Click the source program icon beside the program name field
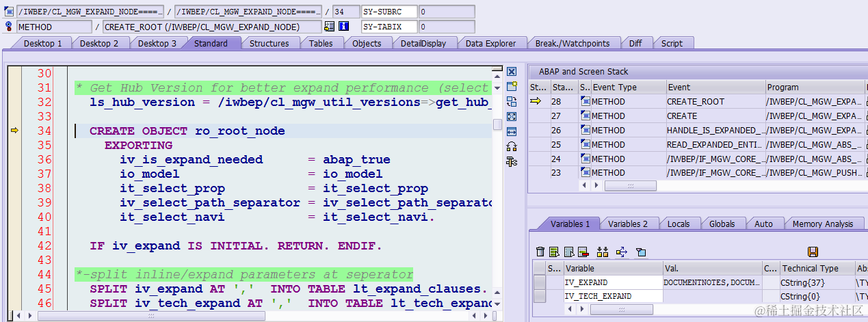868x322 pixels. pos(9,12)
